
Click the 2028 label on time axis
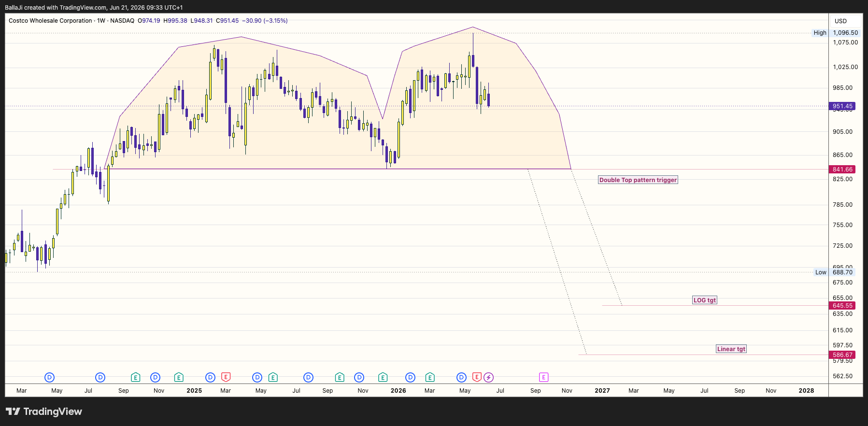point(806,391)
